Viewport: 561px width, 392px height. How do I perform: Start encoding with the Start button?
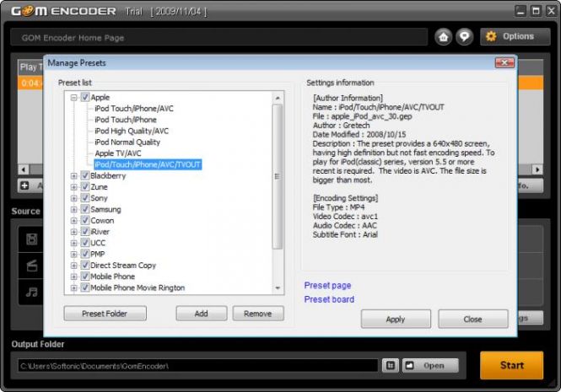tap(511, 365)
